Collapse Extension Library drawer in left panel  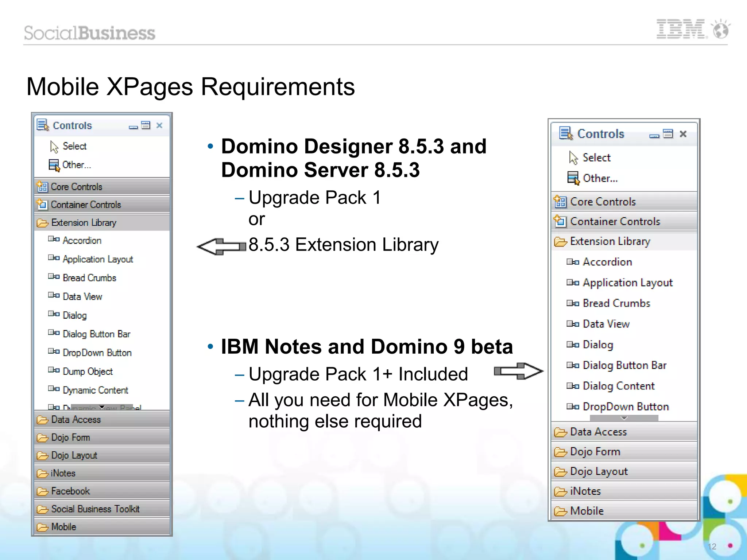click(102, 222)
